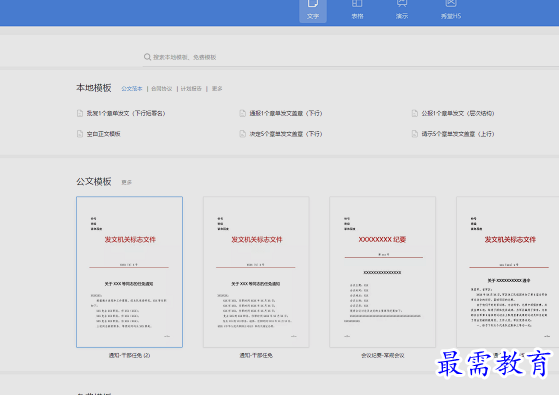Select the 计划报告 category link
This screenshot has height=395, width=559.
(191, 89)
